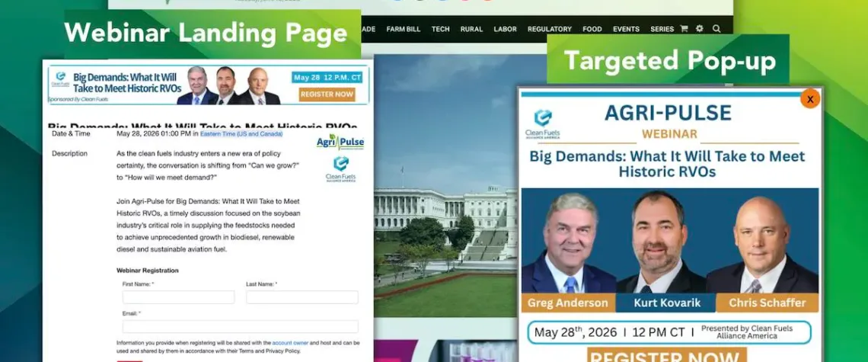Open the EVENTS menu item
Viewport: 868px width, 362px height.
pos(626,30)
